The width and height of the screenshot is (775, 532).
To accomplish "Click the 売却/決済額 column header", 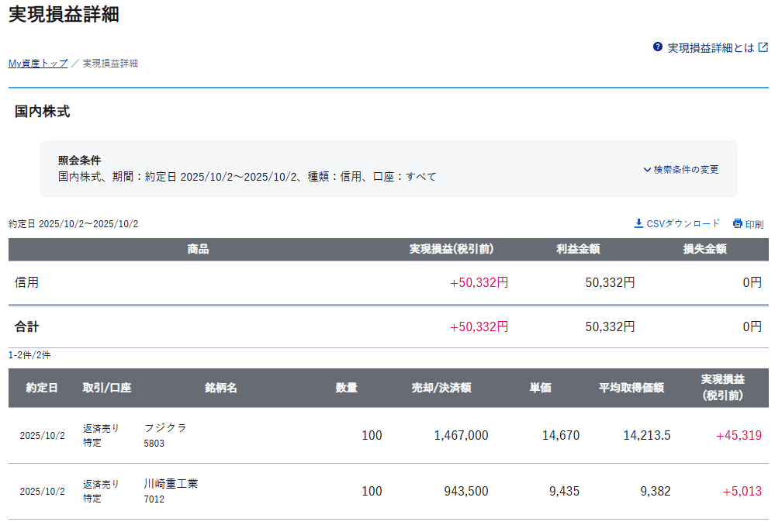I will tap(441, 388).
